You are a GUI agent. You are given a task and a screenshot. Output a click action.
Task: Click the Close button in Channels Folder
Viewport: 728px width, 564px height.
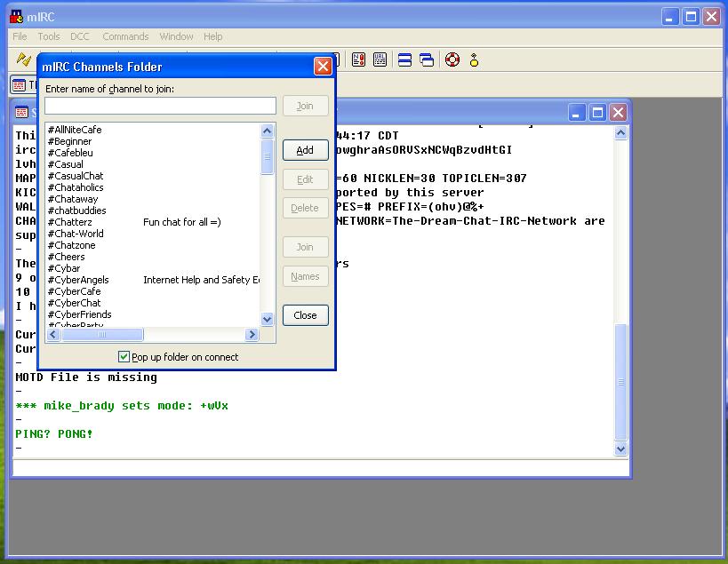coord(305,315)
